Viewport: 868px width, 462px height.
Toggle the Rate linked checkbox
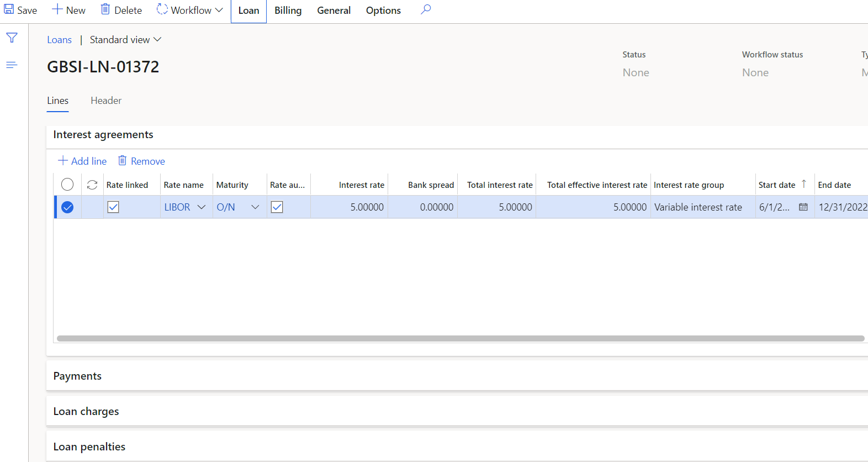click(x=113, y=207)
